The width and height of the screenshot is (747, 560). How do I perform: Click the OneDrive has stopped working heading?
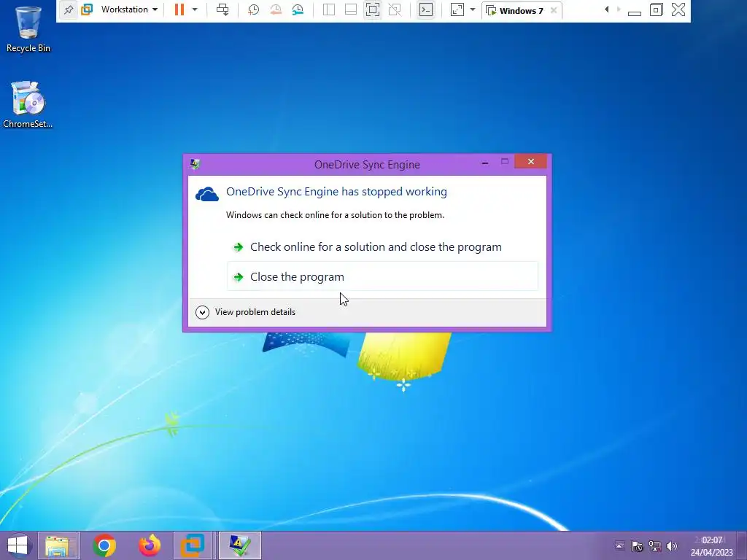coord(336,192)
